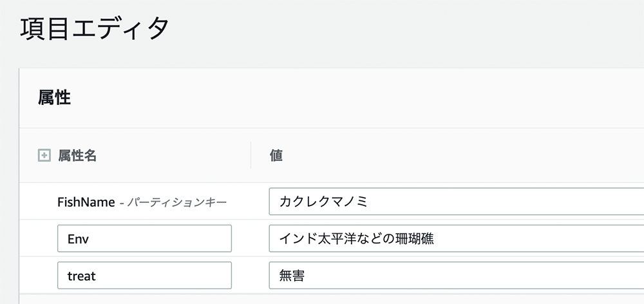The width and height of the screenshot is (644, 304).
Task: Focus the インド太平洋などの珊瑚礁 value field
Action: click(x=457, y=238)
